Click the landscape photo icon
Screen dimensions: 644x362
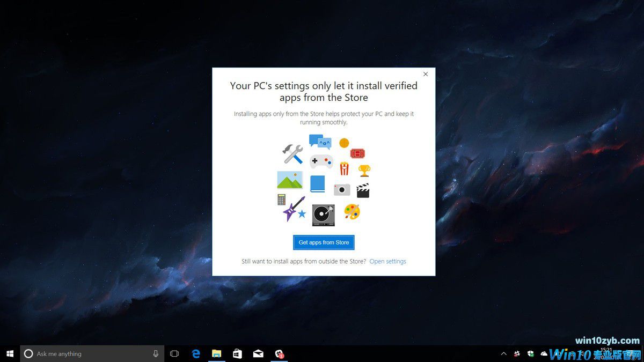pyautogui.click(x=290, y=180)
